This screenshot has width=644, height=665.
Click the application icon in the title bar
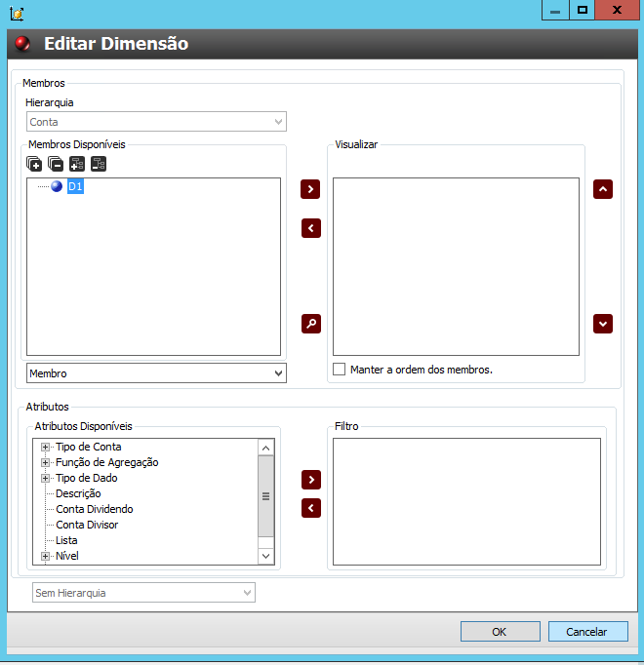(x=17, y=13)
